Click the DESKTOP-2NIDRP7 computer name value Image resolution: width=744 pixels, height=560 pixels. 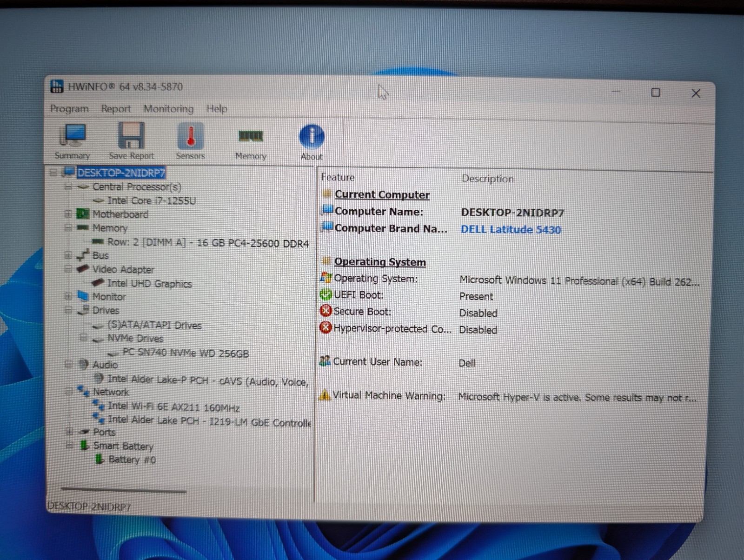512,213
